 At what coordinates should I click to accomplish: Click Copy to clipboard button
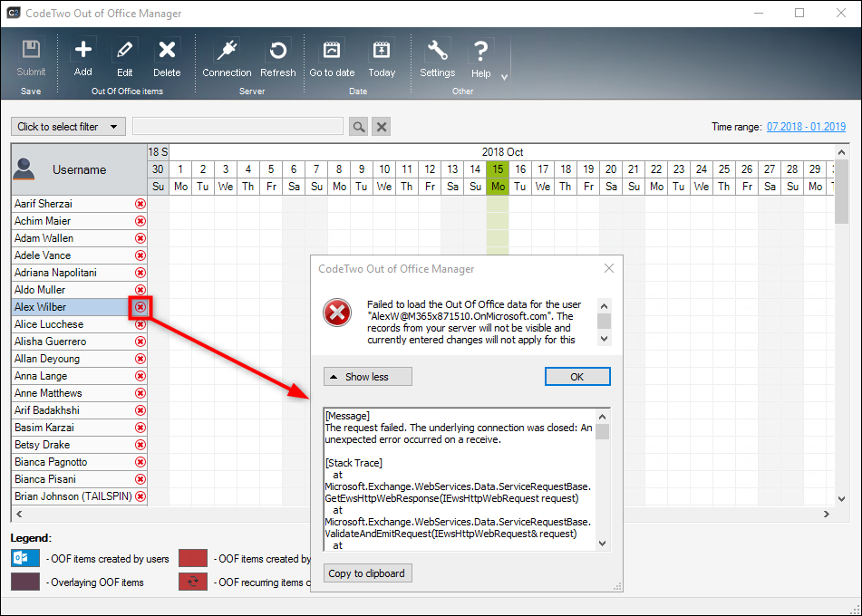tap(367, 573)
